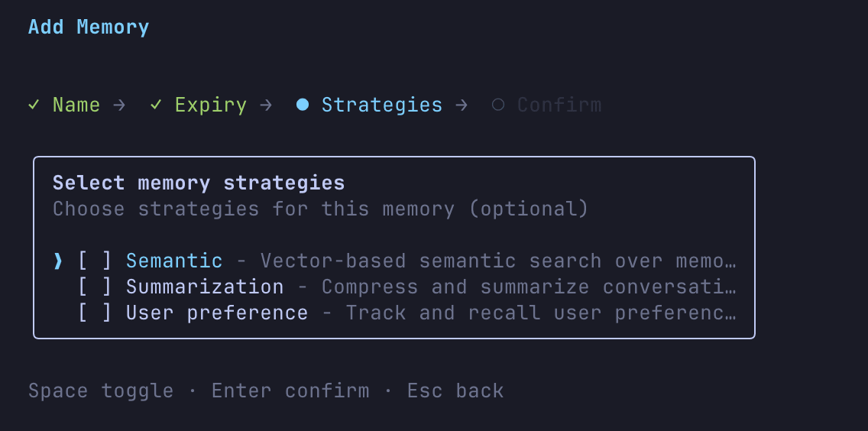Select the Summarization option label
868x431 pixels.
coord(205,287)
